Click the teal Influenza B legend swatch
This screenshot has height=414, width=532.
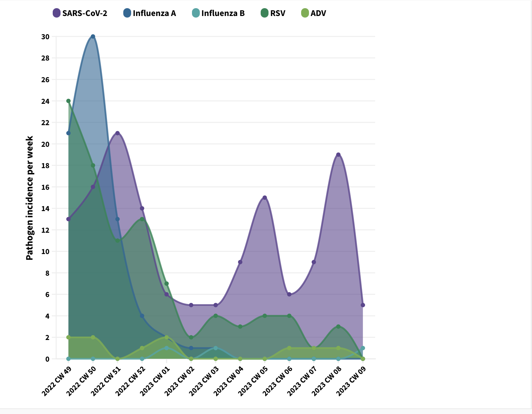[x=196, y=13]
